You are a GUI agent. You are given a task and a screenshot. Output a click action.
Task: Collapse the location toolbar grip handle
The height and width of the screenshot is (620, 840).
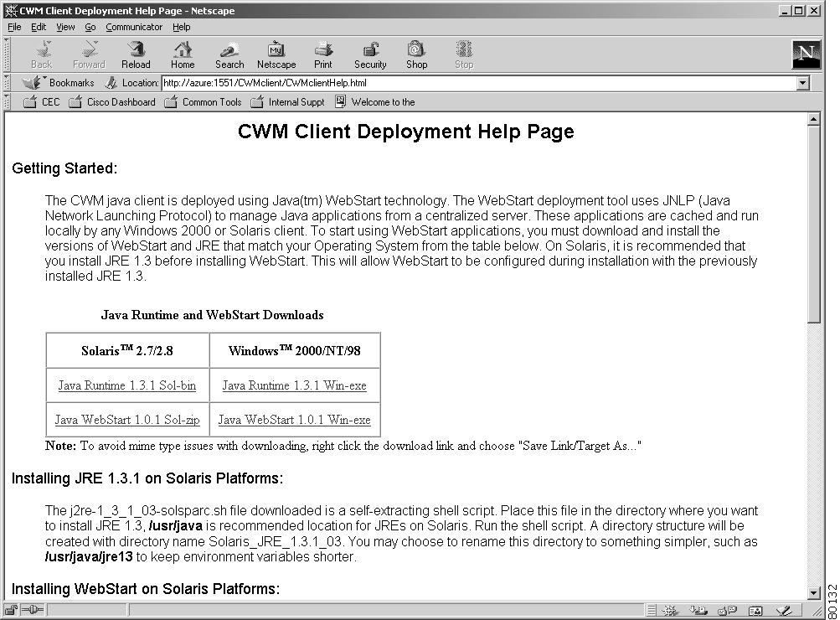(7, 83)
